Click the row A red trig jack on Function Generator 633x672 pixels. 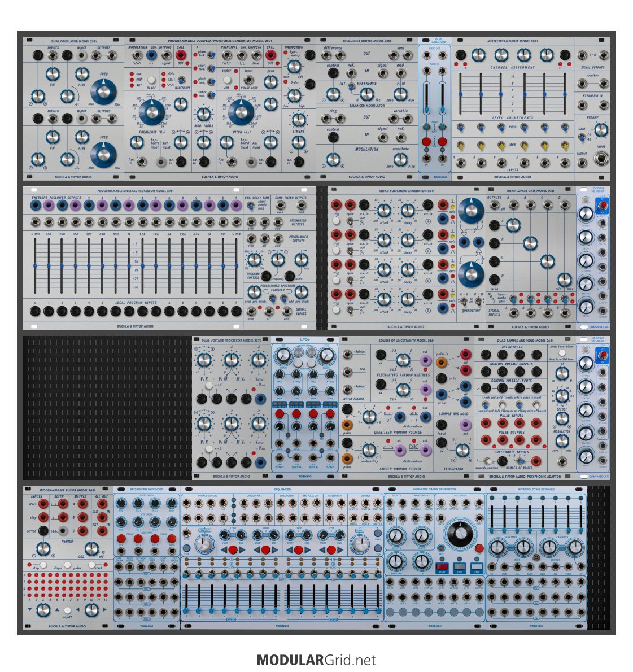pos(336,205)
